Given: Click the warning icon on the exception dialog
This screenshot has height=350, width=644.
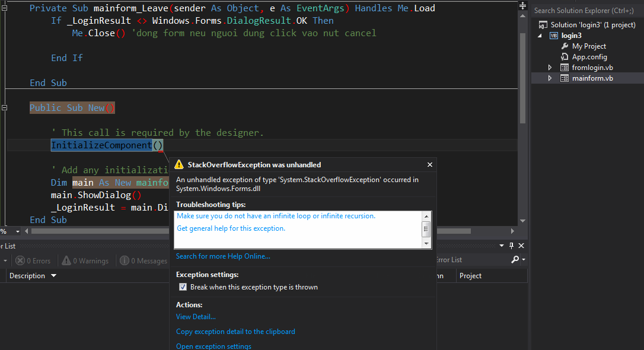Looking at the screenshot, I should (x=178, y=164).
